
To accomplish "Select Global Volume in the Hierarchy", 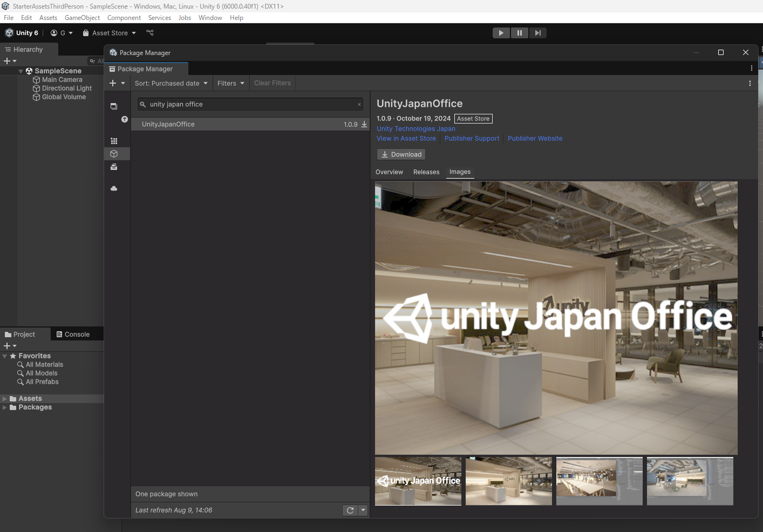I will pyautogui.click(x=64, y=97).
